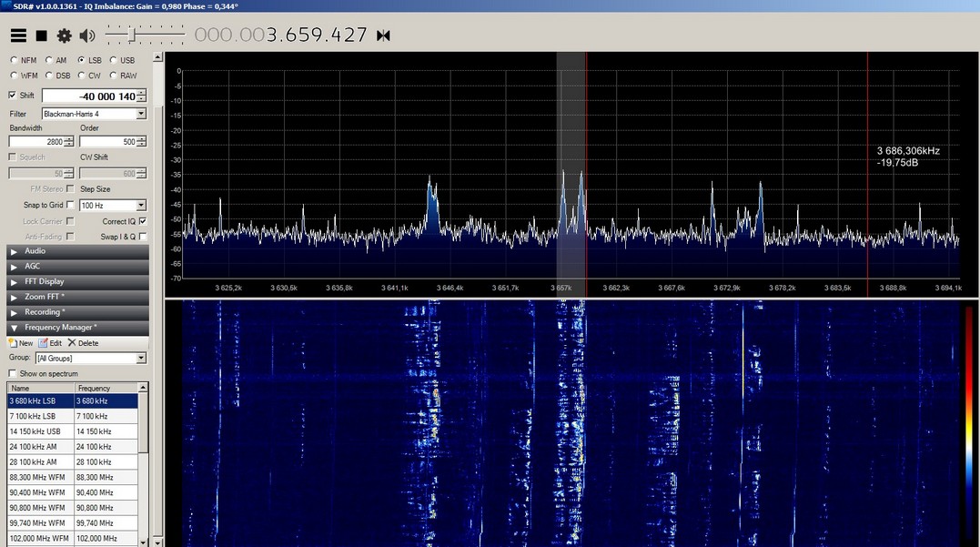Open the settings gear configuration

point(64,35)
